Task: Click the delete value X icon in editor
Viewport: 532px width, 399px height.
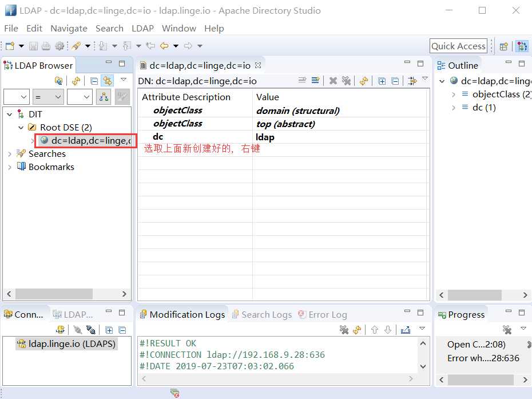Action: [x=333, y=81]
